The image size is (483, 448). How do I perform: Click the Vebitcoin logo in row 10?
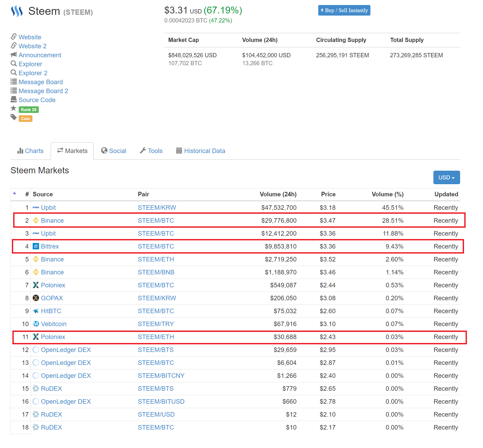pyautogui.click(x=36, y=324)
